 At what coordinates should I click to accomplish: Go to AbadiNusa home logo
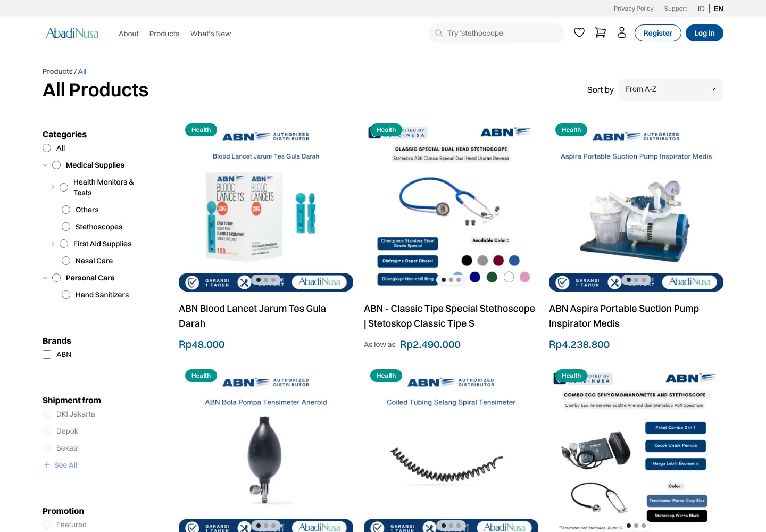(72, 33)
